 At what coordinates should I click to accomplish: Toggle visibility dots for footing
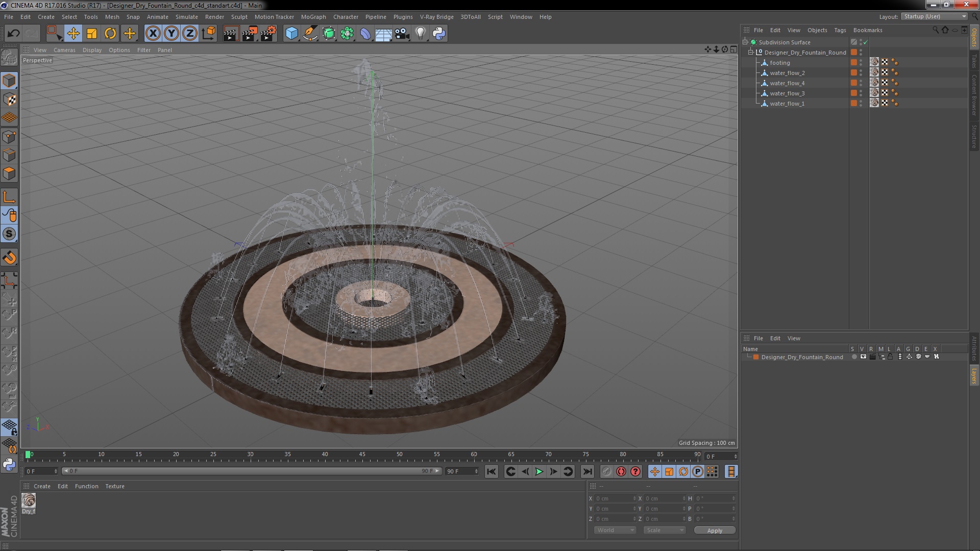coord(861,62)
